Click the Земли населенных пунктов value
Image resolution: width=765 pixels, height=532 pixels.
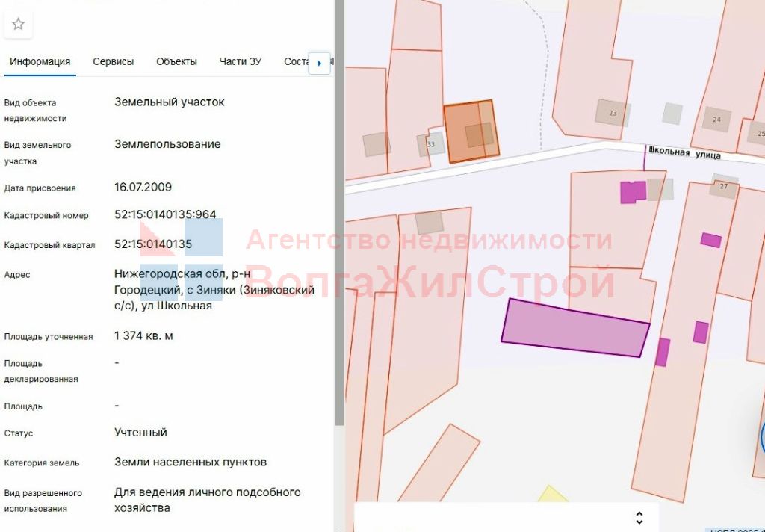[x=191, y=463]
